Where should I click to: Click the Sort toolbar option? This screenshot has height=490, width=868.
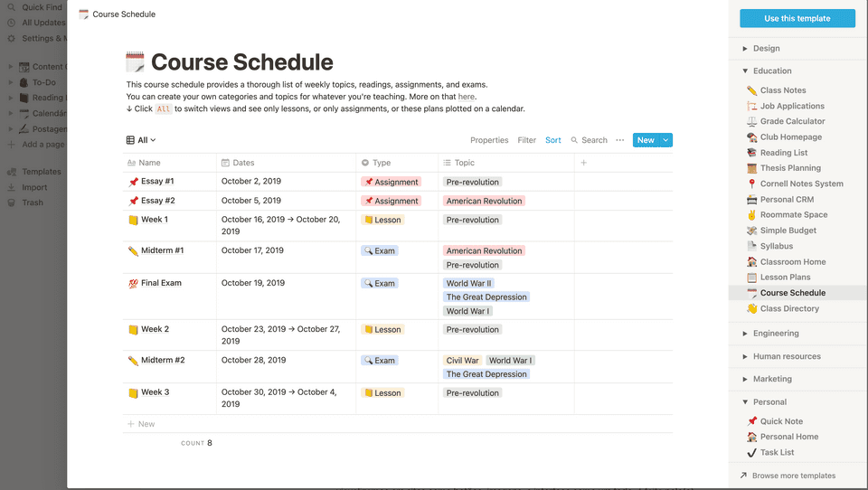pos(553,140)
